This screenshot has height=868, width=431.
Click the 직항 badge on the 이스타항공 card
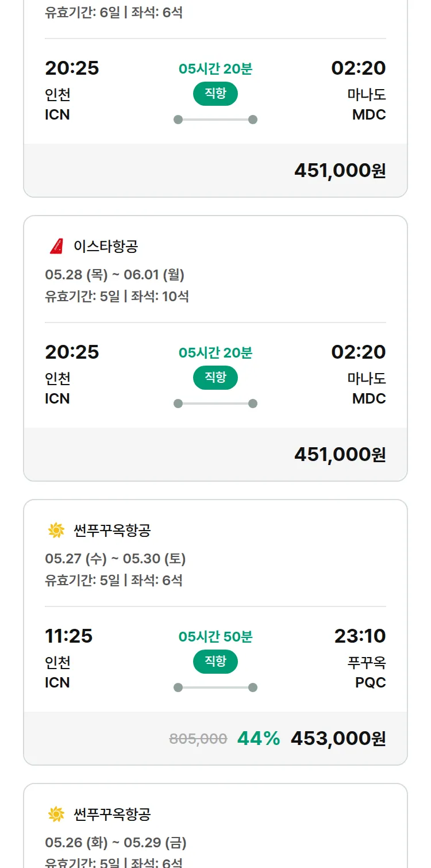click(215, 378)
